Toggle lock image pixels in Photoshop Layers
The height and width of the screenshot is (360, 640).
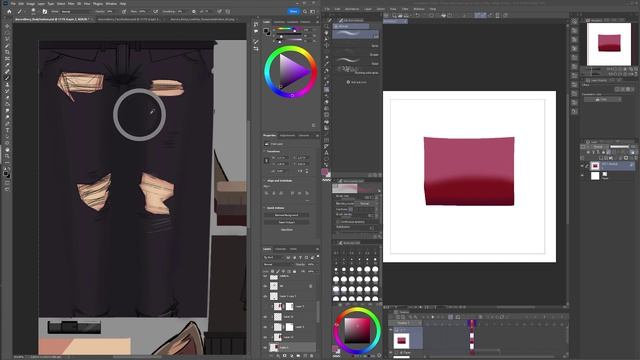click(x=278, y=271)
